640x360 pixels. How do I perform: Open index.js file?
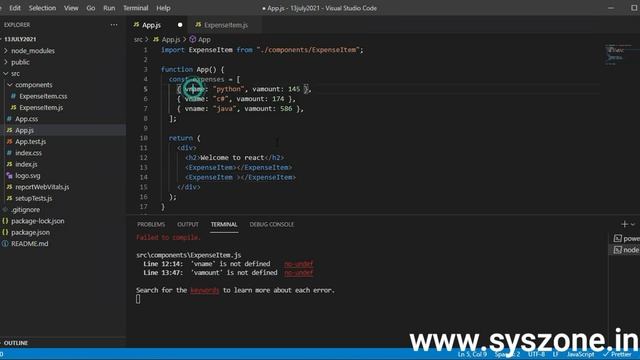click(26, 164)
